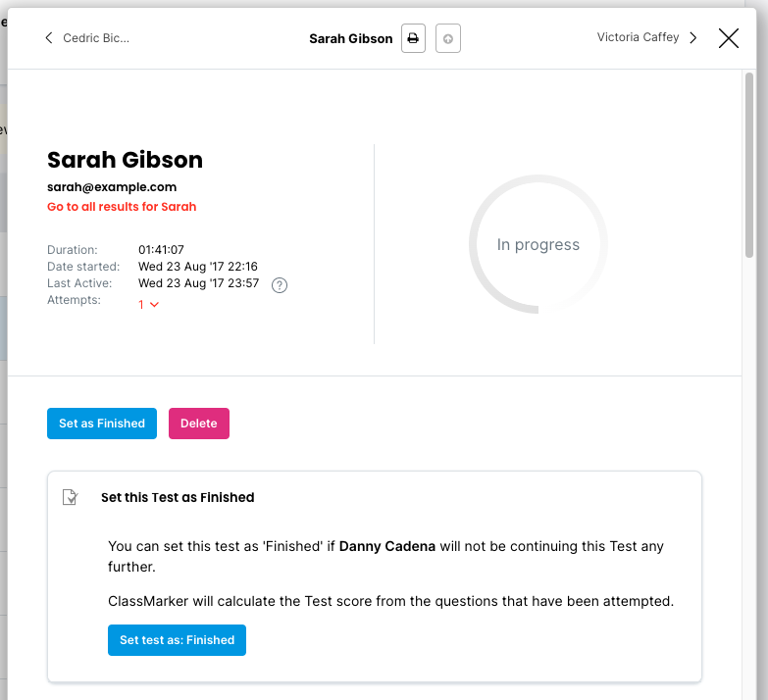Click the document checkmark icon in the panel
This screenshot has width=768, height=700.
(70, 497)
